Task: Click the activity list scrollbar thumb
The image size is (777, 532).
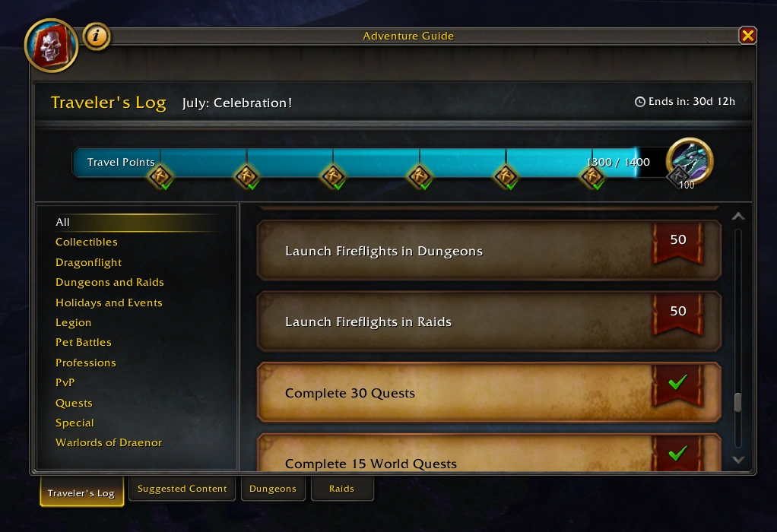Action: (x=738, y=402)
